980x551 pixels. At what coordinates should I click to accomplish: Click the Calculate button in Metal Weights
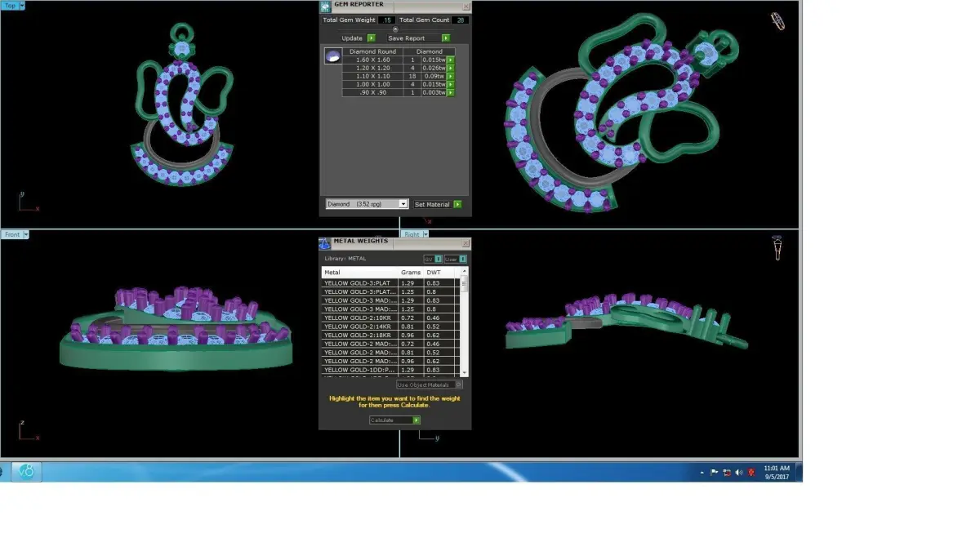[394, 420]
